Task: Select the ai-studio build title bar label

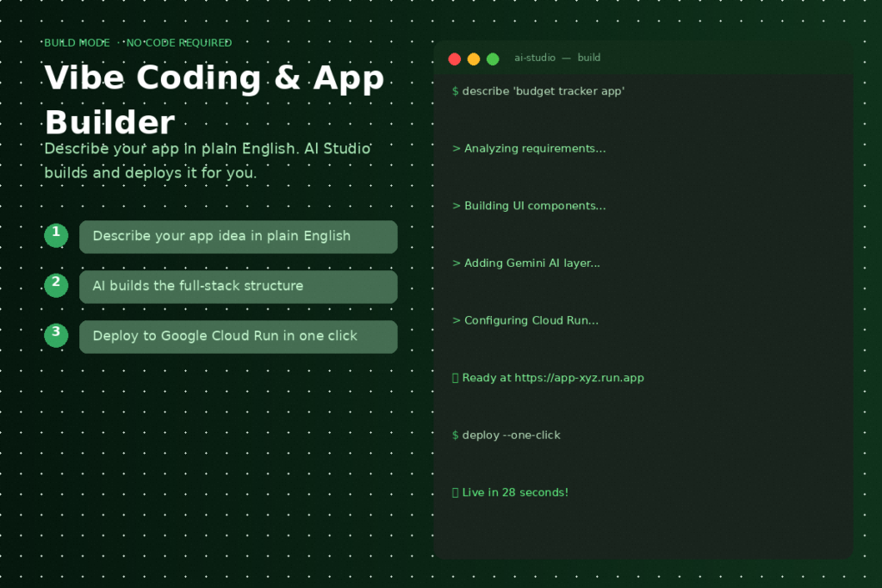Action: click(x=556, y=58)
